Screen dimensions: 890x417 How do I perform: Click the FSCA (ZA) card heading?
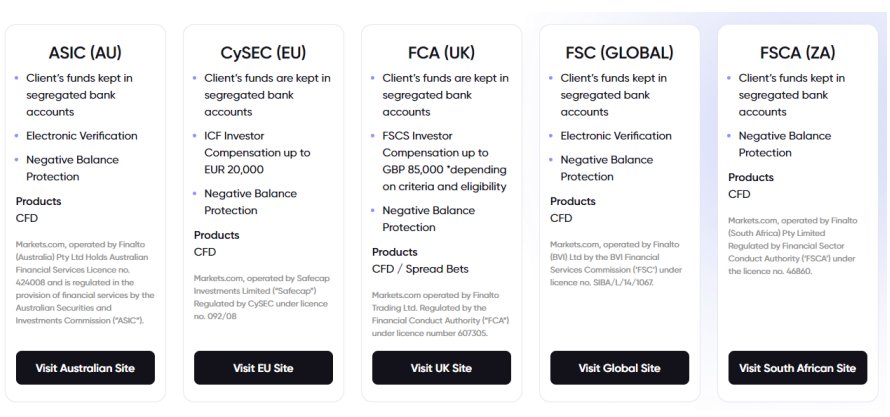point(797,52)
